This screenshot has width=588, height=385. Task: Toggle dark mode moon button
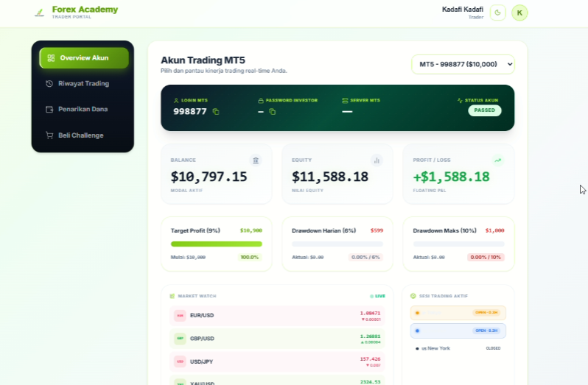tap(497, 13)
